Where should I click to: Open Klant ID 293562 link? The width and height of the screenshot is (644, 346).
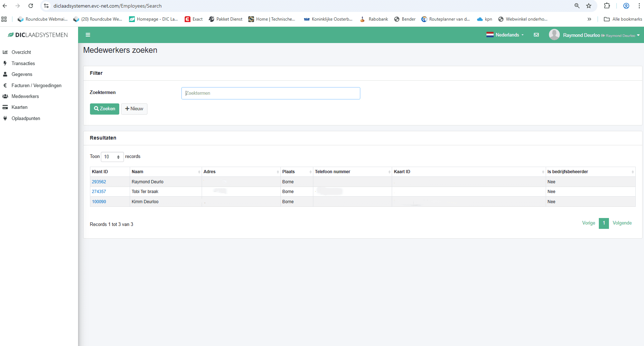[99, 182]
